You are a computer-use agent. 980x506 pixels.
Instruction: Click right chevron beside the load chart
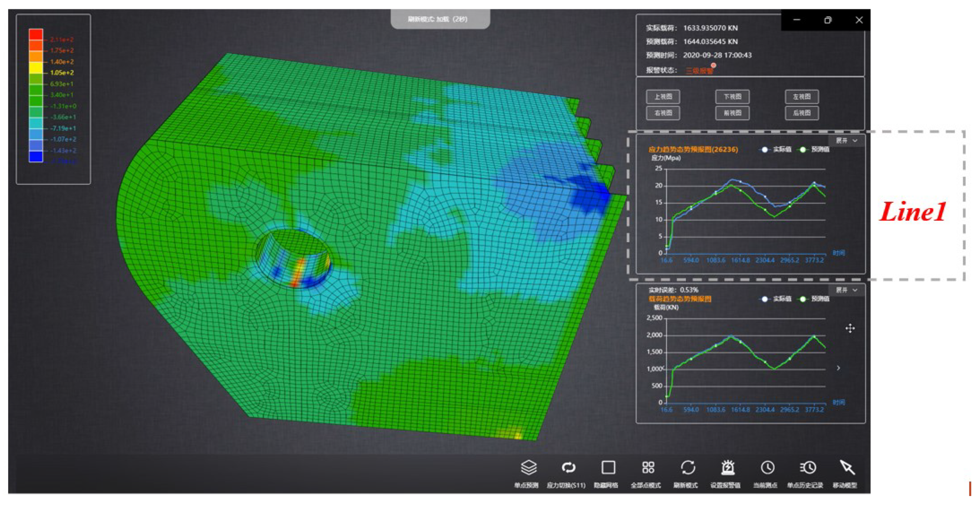[838, 368]
